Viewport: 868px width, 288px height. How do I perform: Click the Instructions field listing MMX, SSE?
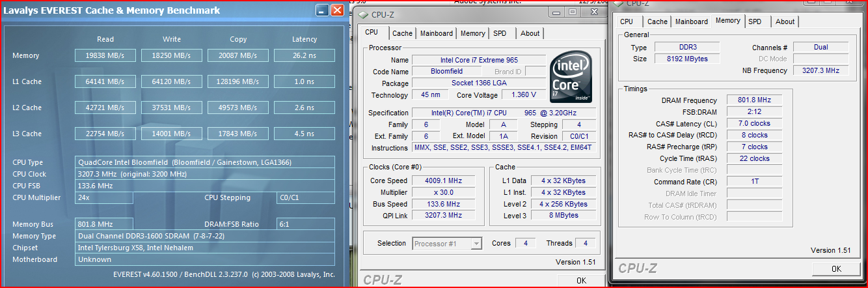click(x=504, y=148)
